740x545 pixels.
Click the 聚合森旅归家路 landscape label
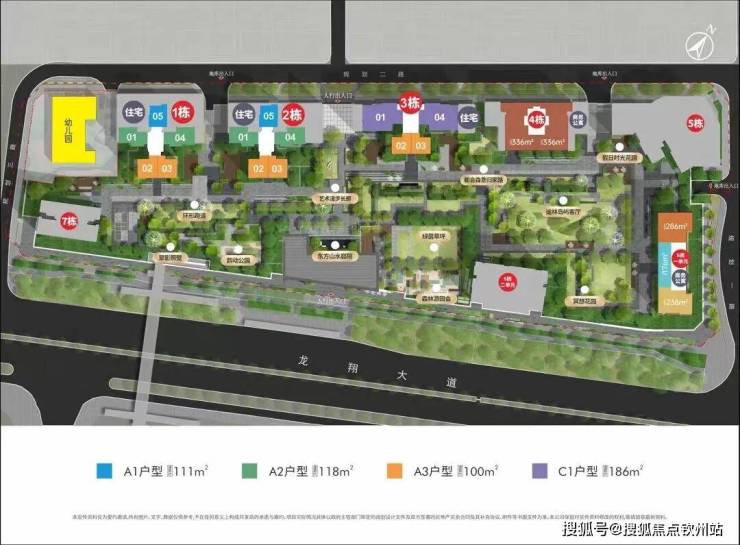[x=483, y=180]
